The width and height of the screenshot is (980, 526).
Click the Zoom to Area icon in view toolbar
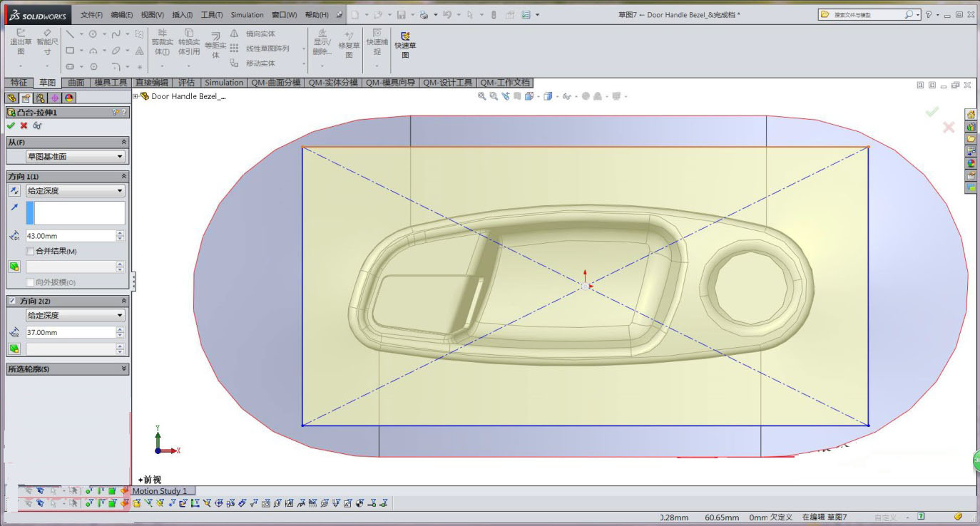click(494, 96)
